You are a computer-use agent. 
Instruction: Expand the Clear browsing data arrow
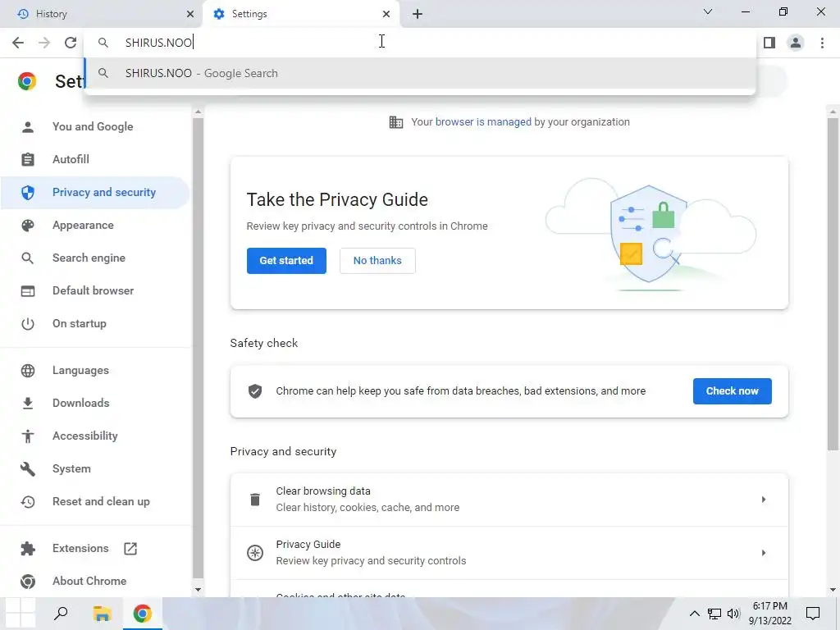pos(764,500)
